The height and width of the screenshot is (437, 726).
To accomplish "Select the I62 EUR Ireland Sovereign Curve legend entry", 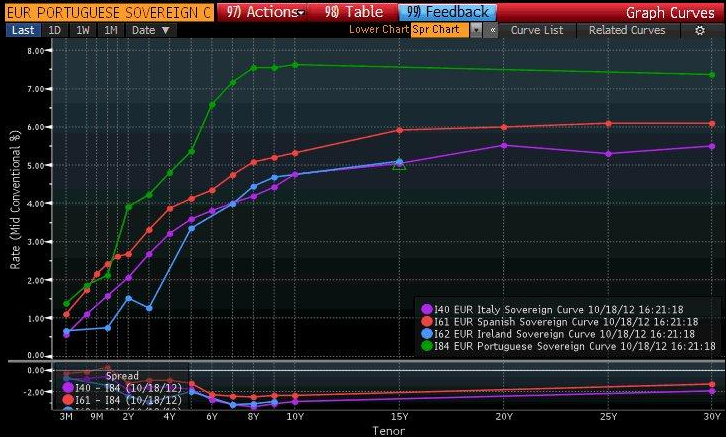I will click(558, 334).
